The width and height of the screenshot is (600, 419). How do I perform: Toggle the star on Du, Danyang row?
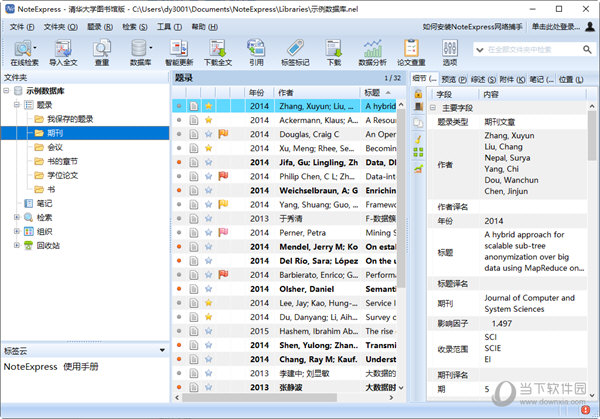click(x=208, y=317)
